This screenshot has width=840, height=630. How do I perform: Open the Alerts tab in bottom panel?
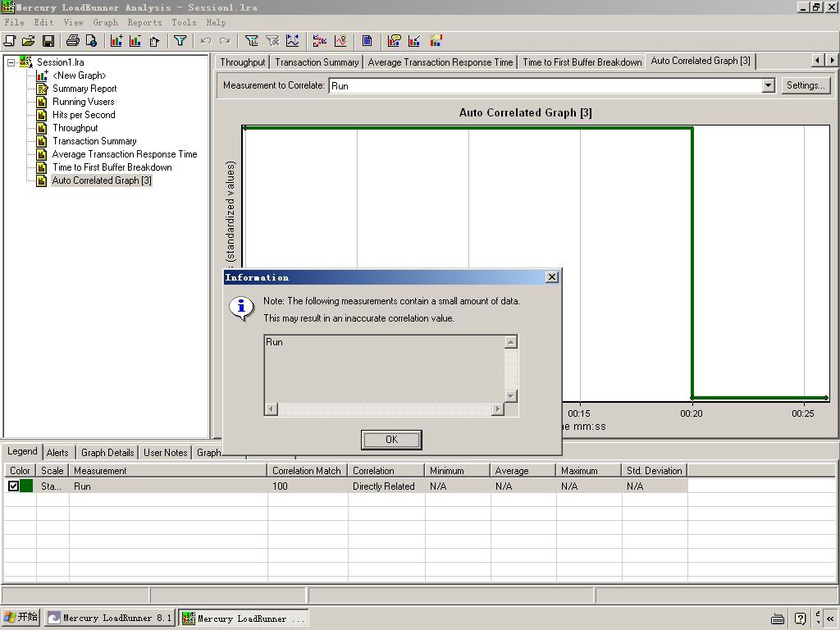tap(57, 453)
